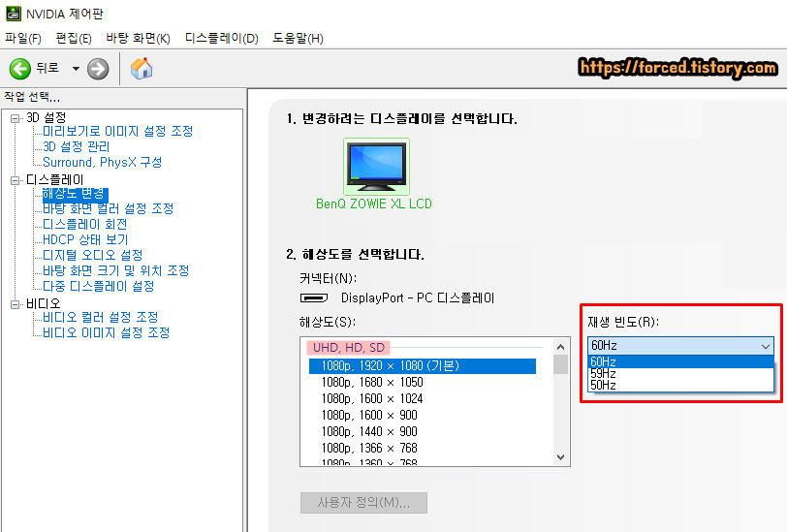
Task: Open 비디오 이미지 설정 조정 page
Action: click(106, 332)
